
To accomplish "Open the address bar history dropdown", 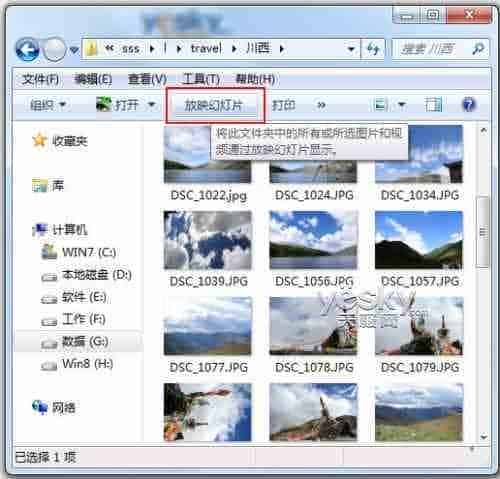I will coord(351,50).
